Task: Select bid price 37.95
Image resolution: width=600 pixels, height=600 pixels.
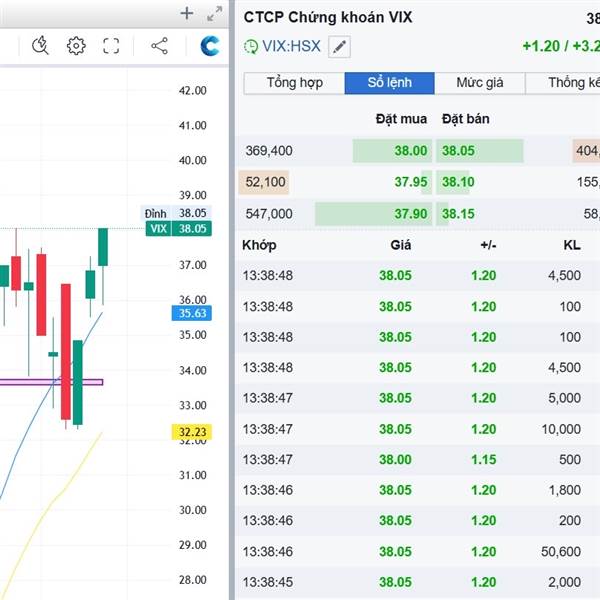Action: click(411, 182)
